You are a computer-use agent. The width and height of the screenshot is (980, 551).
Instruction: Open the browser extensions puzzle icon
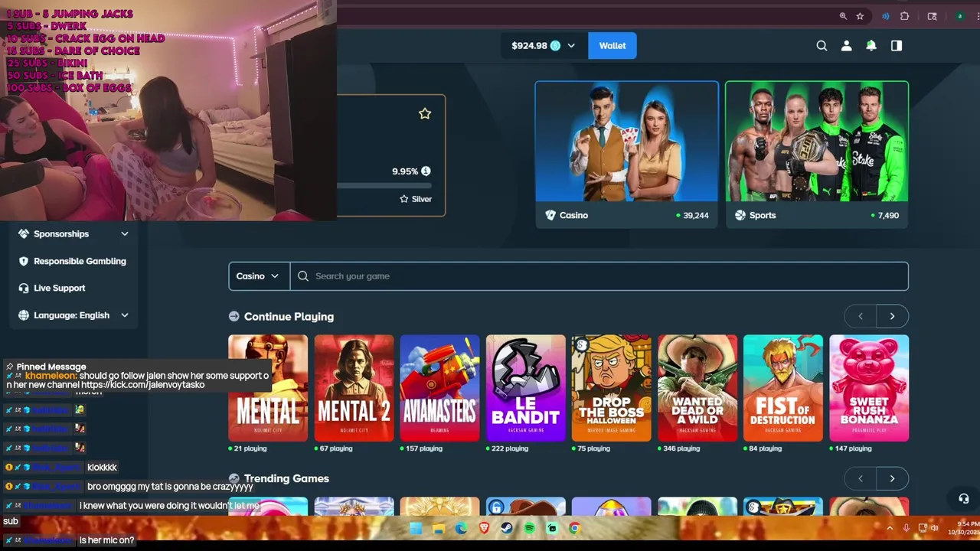tap(904, 16)
